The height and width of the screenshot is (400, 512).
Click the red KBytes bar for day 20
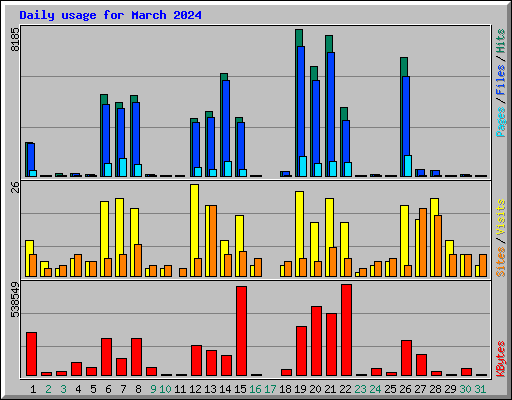point(317,341)
